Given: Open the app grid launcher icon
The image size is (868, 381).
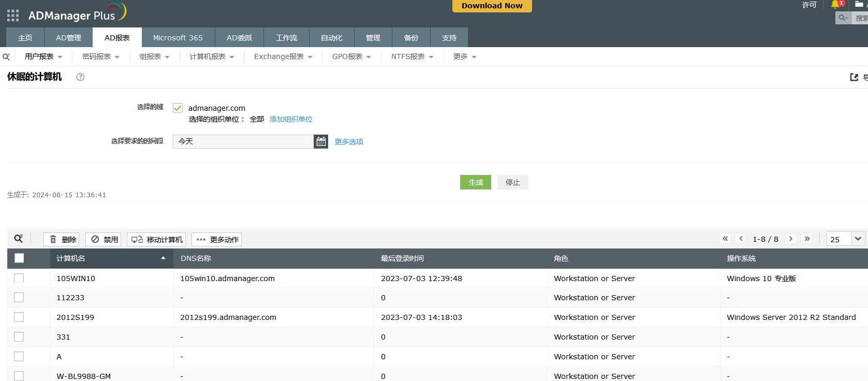Looking at the screenshot, I should point(13,16).
